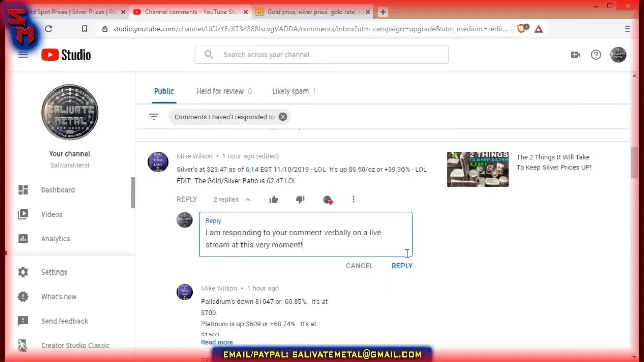Dislike Mike Wilson's silver comment
Viewport: 644px width, 362px height.
coord(300,200)
